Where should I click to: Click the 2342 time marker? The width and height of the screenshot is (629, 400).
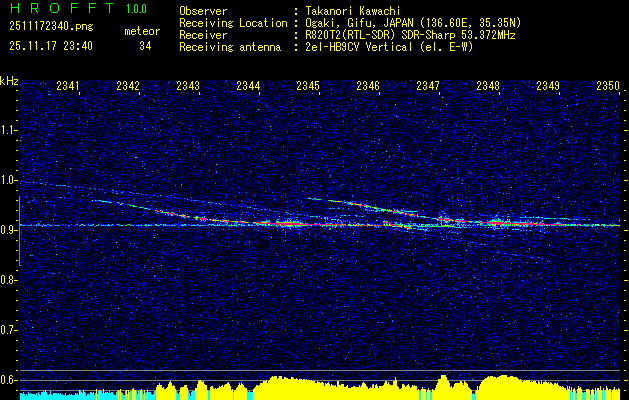coord(128,86)
